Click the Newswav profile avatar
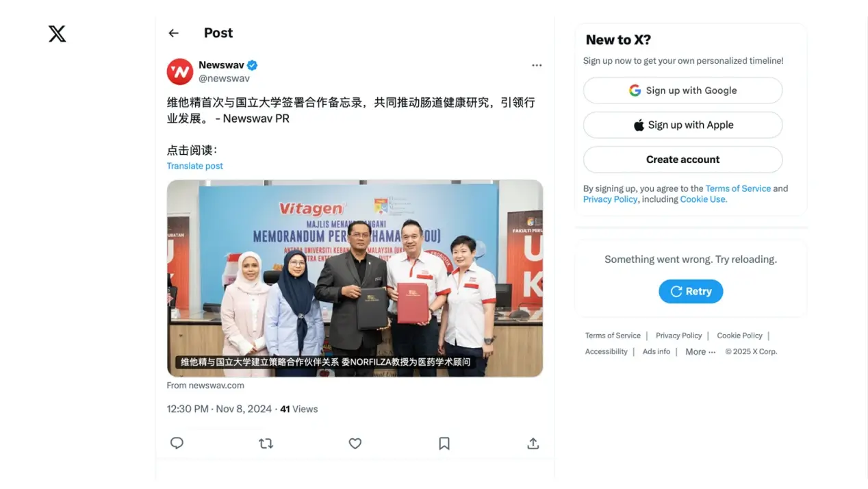The width and height of the screenshot is (868, 489). (180, 71)
